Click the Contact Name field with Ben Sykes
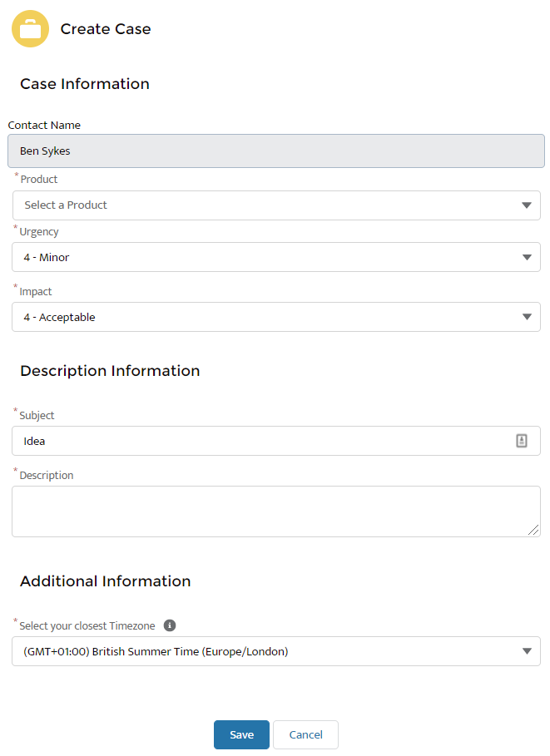 (276, 151)
